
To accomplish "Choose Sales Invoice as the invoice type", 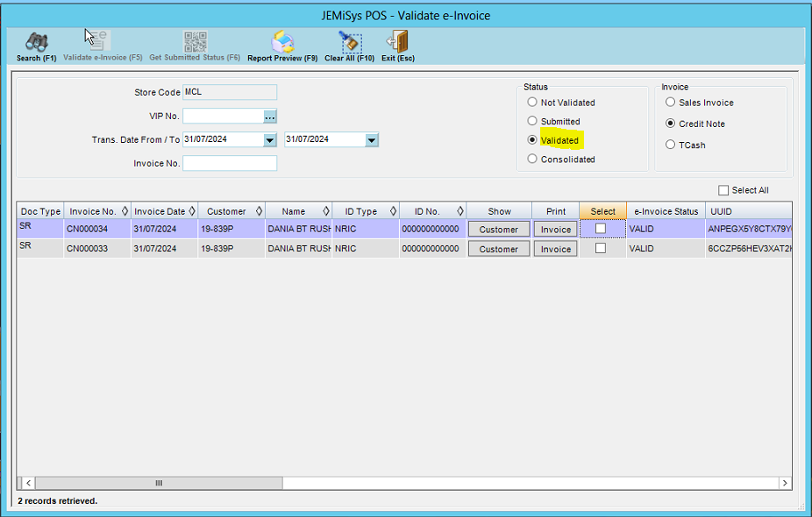I will (670, 103).
